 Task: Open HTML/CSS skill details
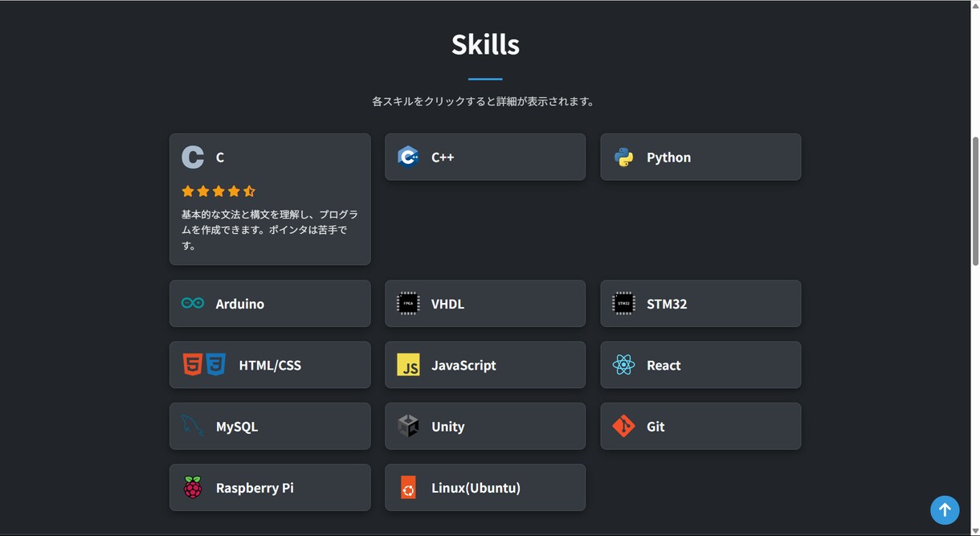point(270,365)
